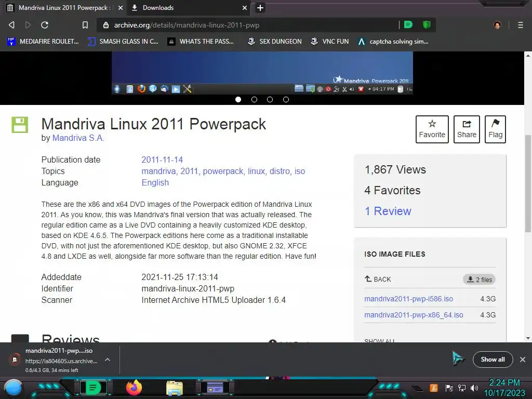Click Show all downloads
Image resolution: width=532 pixels, height=399 pixels.
[x=493, y=360]
